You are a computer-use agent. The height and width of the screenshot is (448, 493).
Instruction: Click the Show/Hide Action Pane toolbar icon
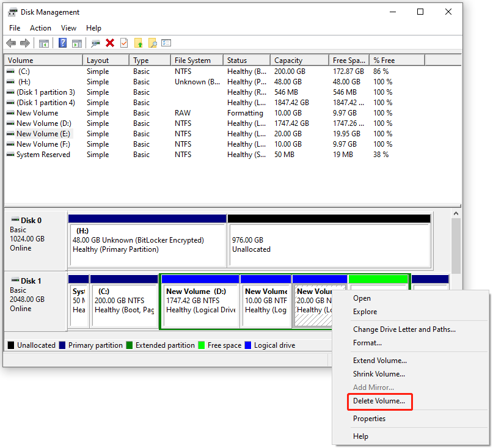(77, 43)
